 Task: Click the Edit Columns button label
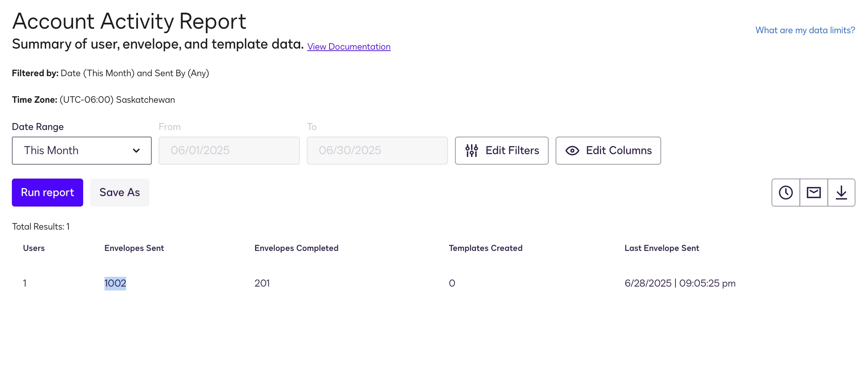tap(619, 151)
